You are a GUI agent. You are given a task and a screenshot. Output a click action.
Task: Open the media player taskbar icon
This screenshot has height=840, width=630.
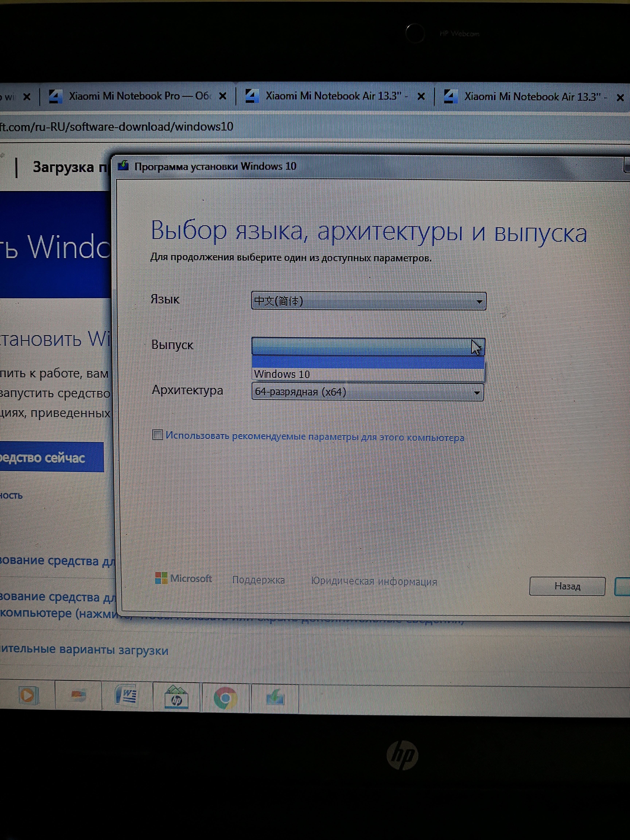point(28,696)
